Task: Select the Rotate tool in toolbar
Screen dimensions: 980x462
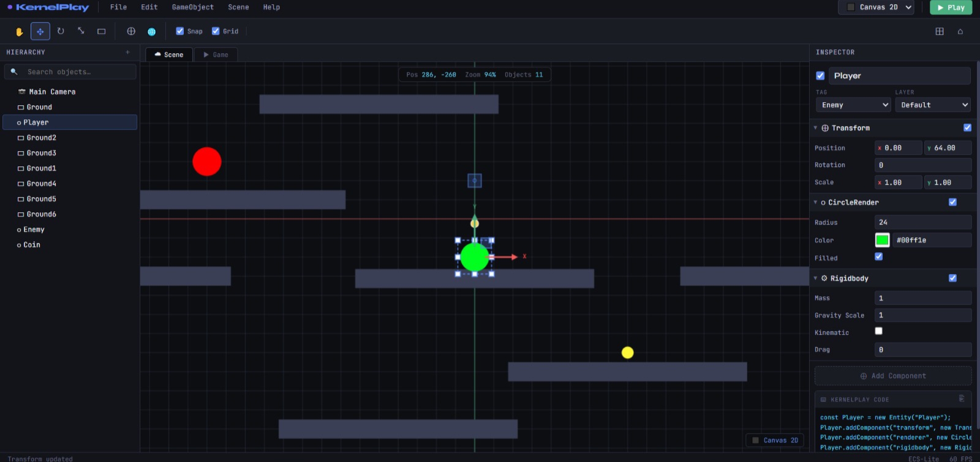Action: tap(61, 31)
